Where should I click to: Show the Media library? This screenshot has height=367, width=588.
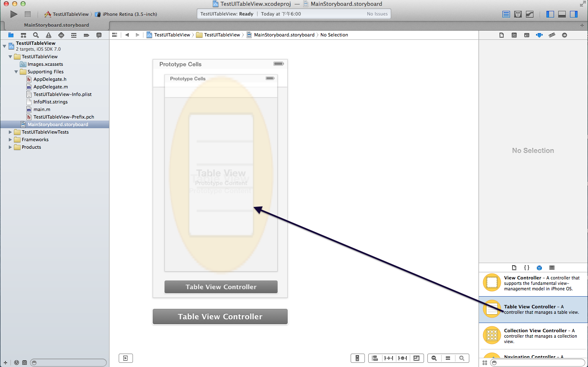point(552,268)
